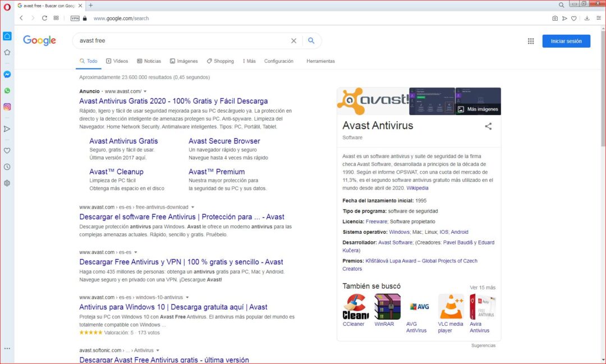Screen dimensions: 606x364
Task: Open the Wikipedia link in the description
Action: (417, 188)
